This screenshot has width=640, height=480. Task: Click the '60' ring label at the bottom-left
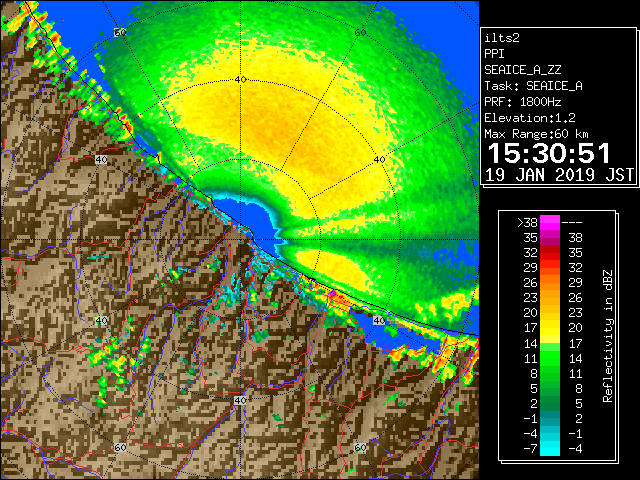click(x=120, y=447)
